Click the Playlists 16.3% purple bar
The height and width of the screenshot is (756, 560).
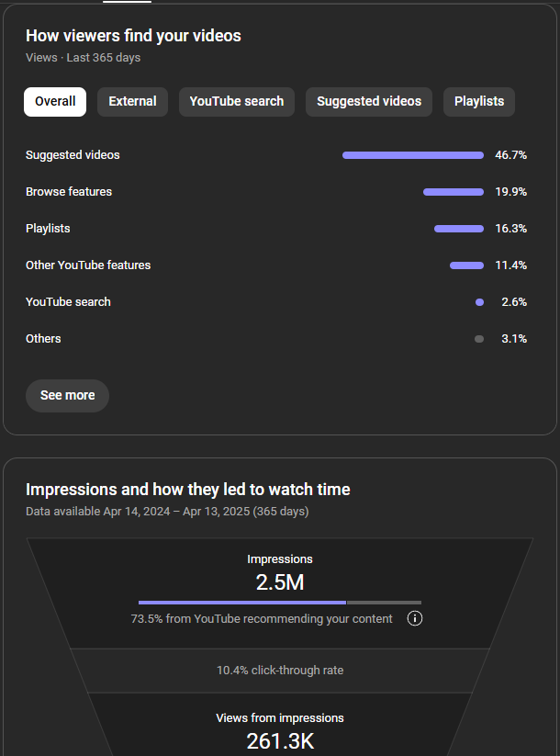pyautogui.click(x=459, y=229)
